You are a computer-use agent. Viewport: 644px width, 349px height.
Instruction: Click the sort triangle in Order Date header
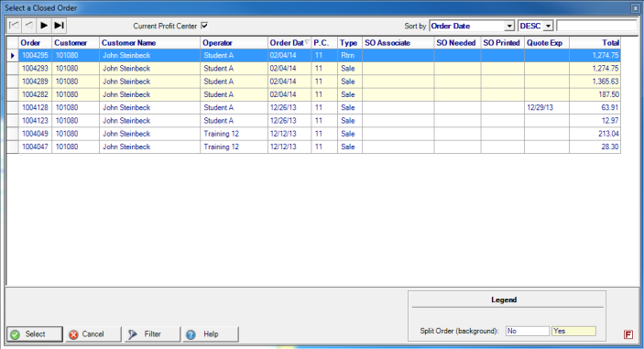tap(307, 42)
